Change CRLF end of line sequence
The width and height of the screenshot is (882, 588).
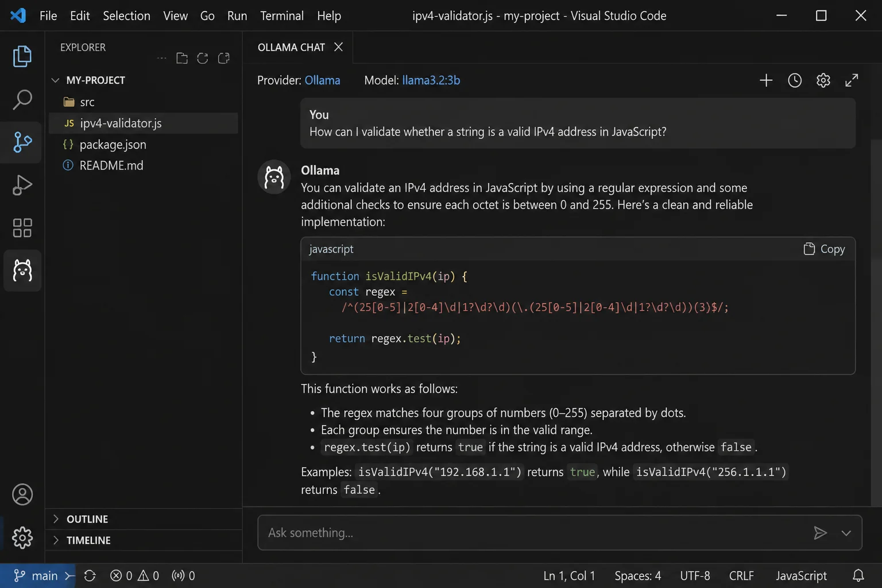pyautogui.click(x=741, y=576)
